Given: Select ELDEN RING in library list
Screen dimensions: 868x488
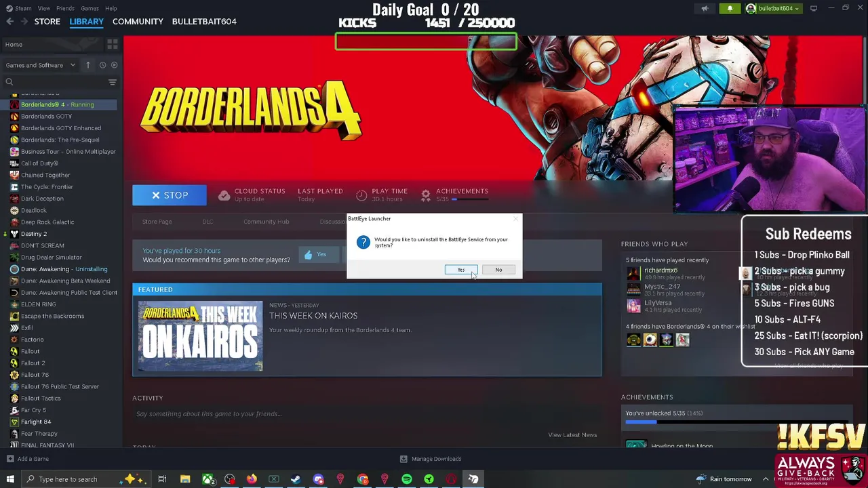Looking at the screenshot, I should (x=39, y=304).
